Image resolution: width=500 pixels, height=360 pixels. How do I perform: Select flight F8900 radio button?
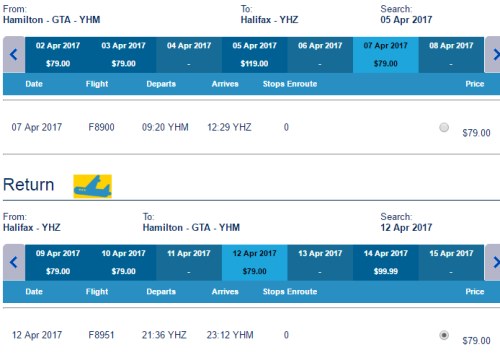point(444,127)
